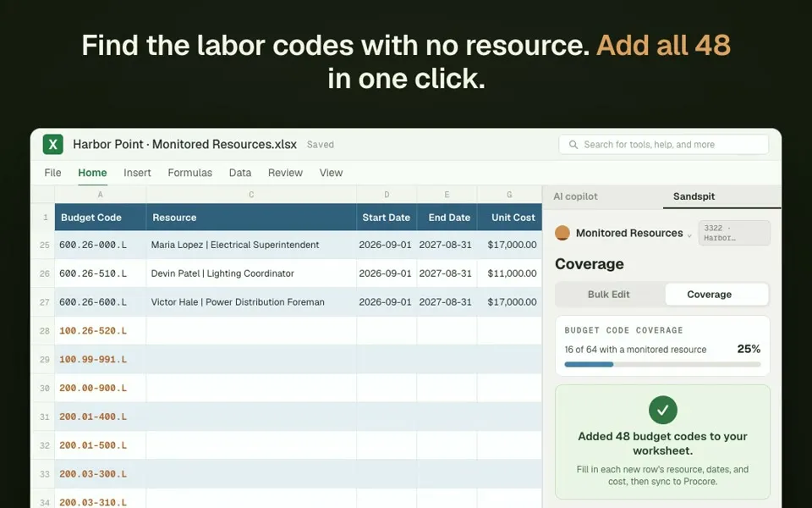Screen dimensions: 812x508
Task: Switch to the AI copilot panel tab
Action: tap(575, 196)
